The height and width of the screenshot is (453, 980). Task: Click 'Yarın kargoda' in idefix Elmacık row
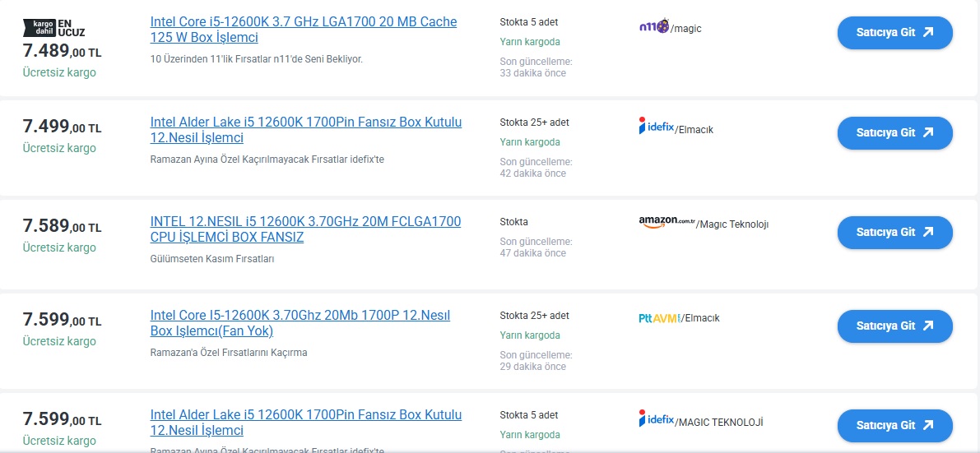pos(530,142)
